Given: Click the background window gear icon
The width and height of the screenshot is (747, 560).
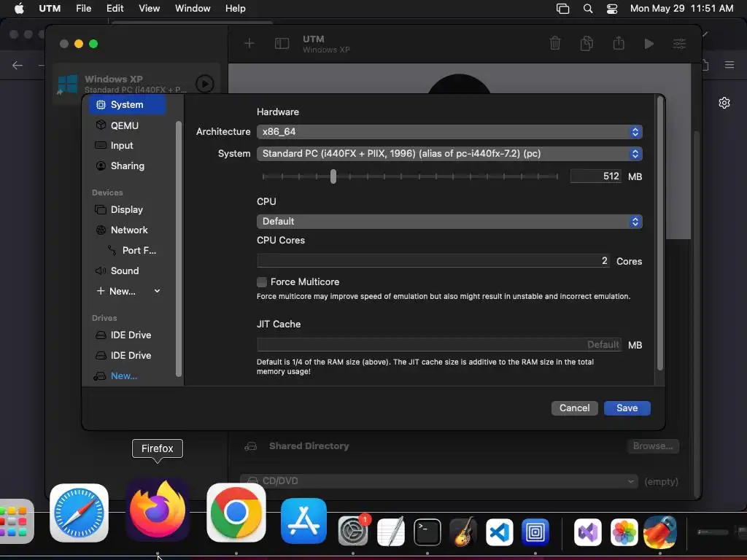Looking at the screenshot, I should click(x=724, y=103).
